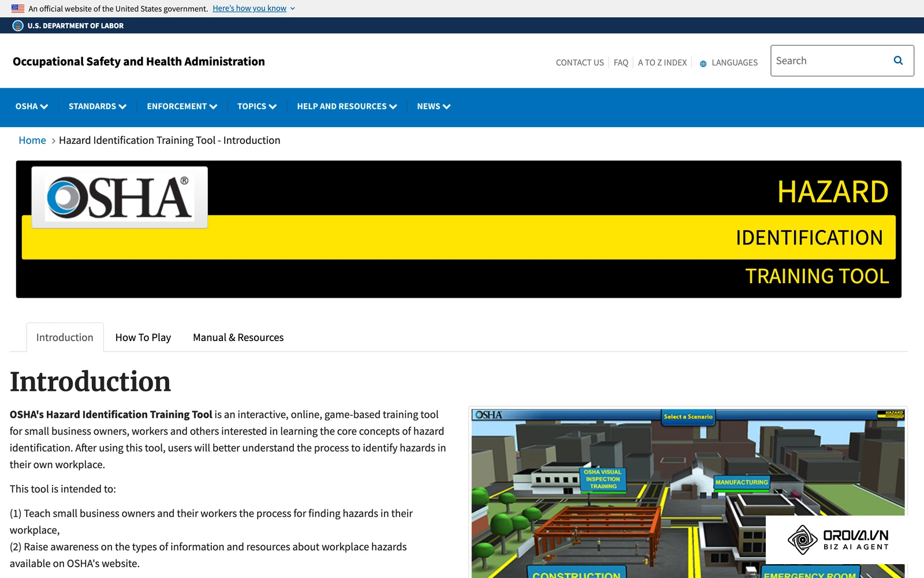Click the US flag icon
The image size is (924, 578).
coord(18,9)
